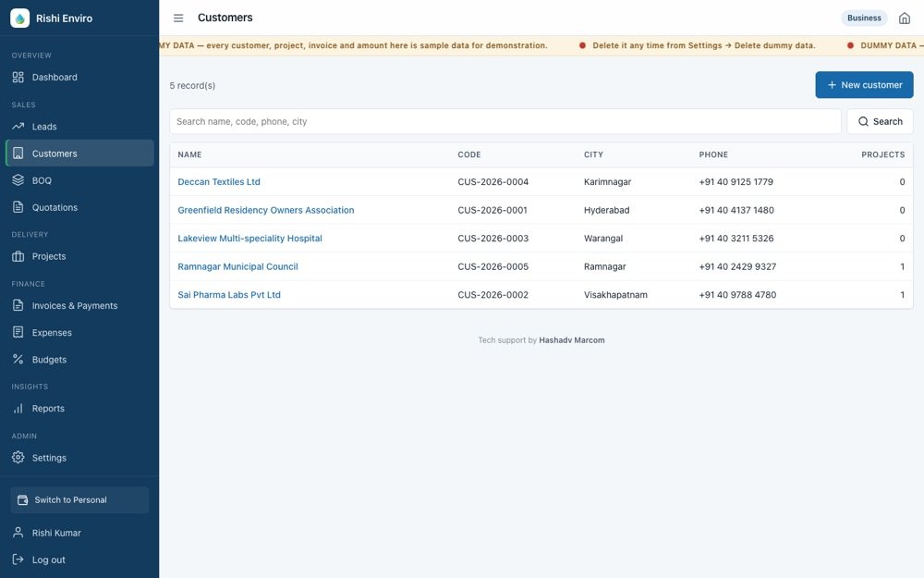The image size is (924, 578).
Task: Click the Customers page title
Action: click(225, 18)
